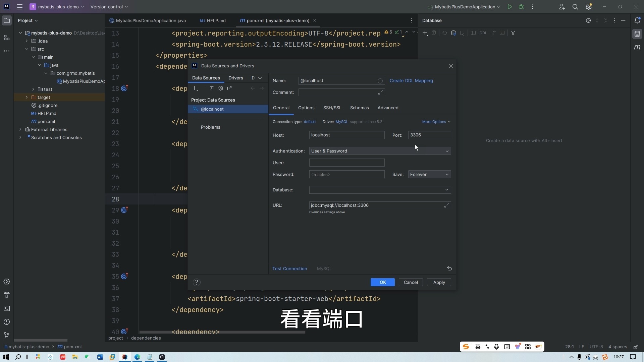Open the IDE main hamburger menu
The image size is (644, 362).
(x=20, y=7)
